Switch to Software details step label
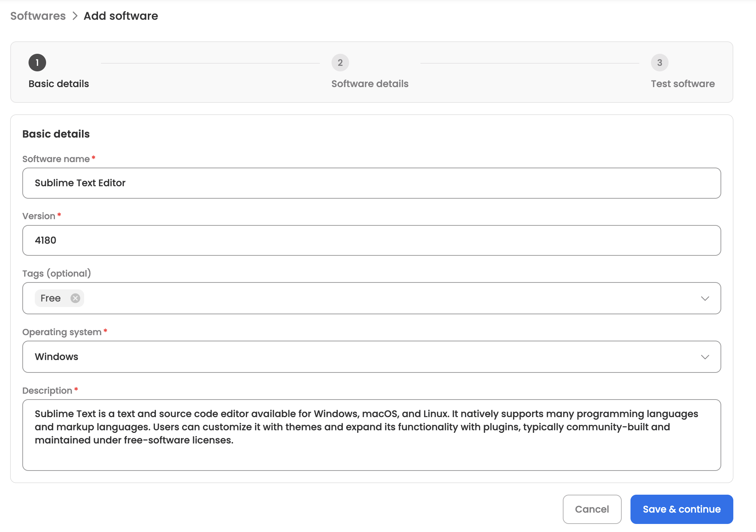The height and width of the screenshot is (532, 756). coord(370,84)
